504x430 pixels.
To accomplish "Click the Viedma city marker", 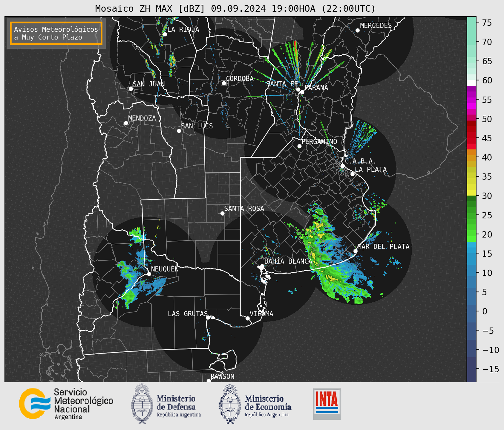I will pyautogui.click(x=248, y=318).
